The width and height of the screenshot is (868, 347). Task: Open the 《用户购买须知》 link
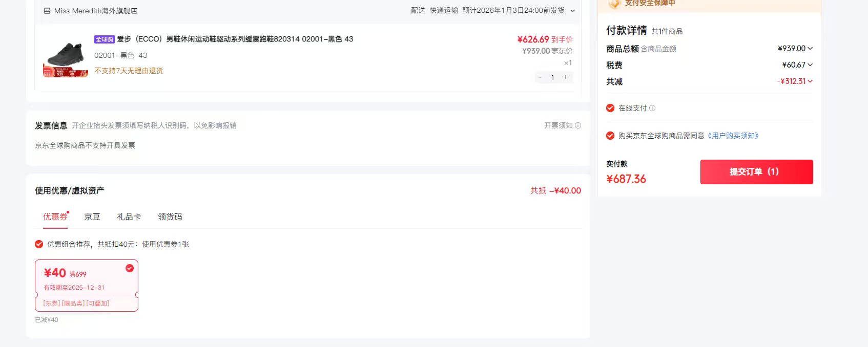733,136
